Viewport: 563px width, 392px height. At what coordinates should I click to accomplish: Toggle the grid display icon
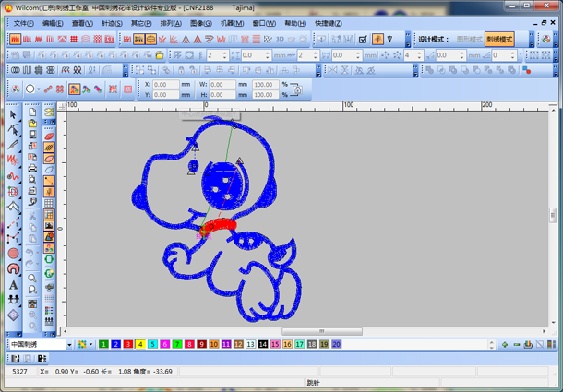49,203
